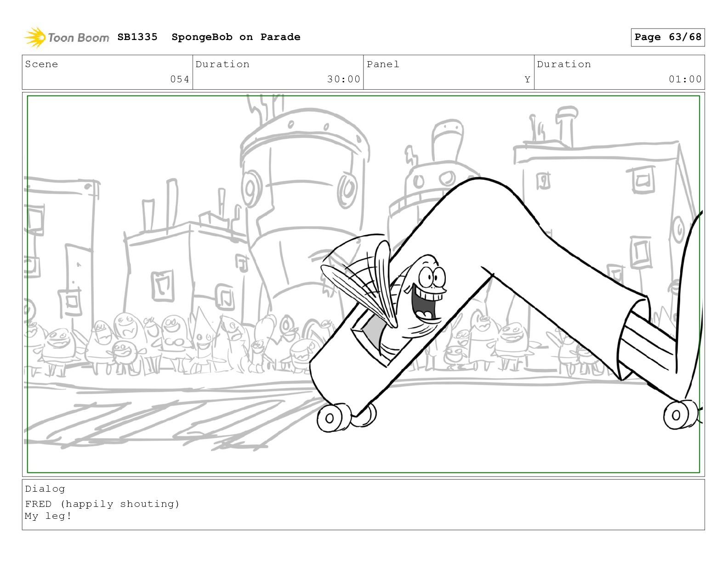Click the 'My leg!' dialog text
This screenshot has height=563, width=728.
[48, 516]
